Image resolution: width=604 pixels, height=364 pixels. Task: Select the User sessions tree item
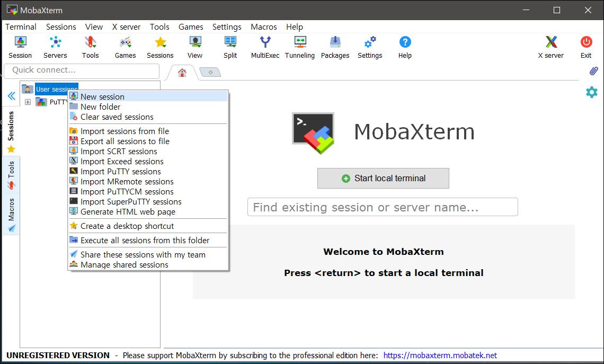(57, 89)
